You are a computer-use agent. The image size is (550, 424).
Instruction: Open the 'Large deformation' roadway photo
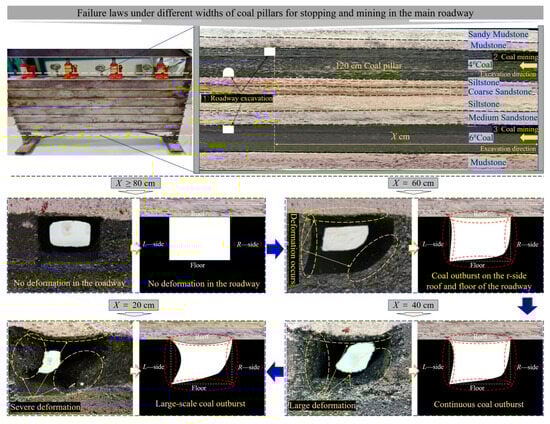coord(349,368)
